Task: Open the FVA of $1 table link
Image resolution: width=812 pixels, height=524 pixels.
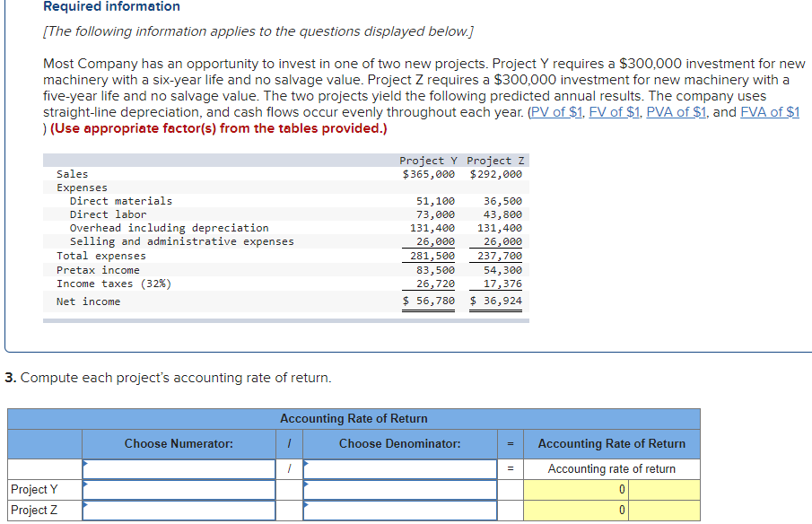Action: (x=770, y=112)
